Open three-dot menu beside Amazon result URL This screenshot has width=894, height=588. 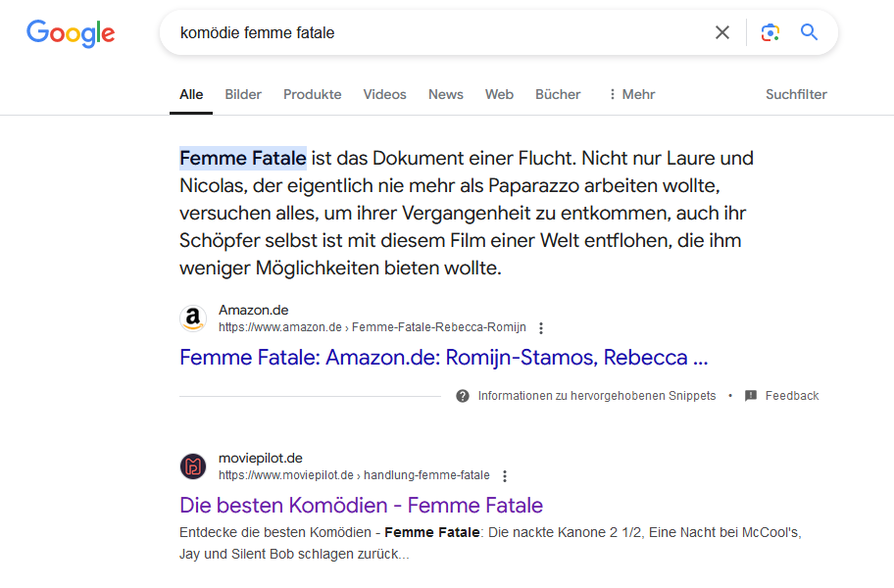[541, 327]
